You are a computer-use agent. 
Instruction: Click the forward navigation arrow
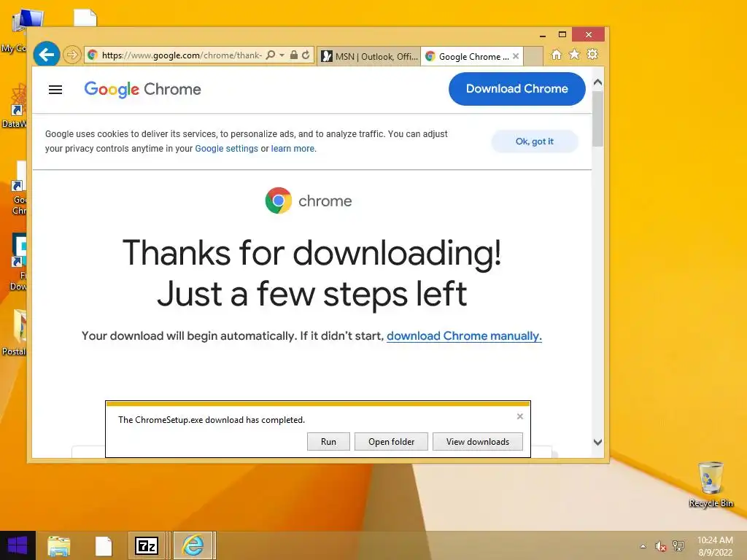pyautogui.click(x=72, y=55)
